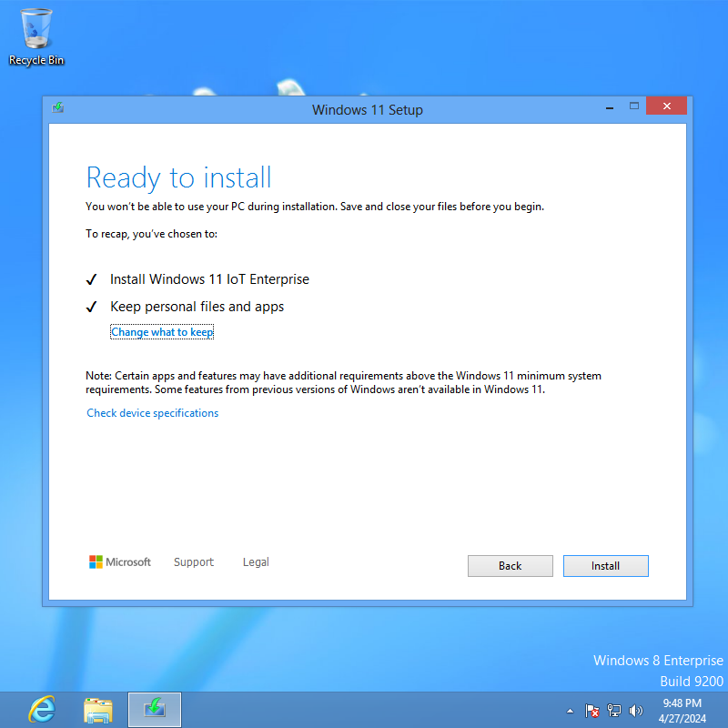This screenshot has width=728, height=728.
Task: Open the Check device specifications link
Action: (x=153, y=413)
